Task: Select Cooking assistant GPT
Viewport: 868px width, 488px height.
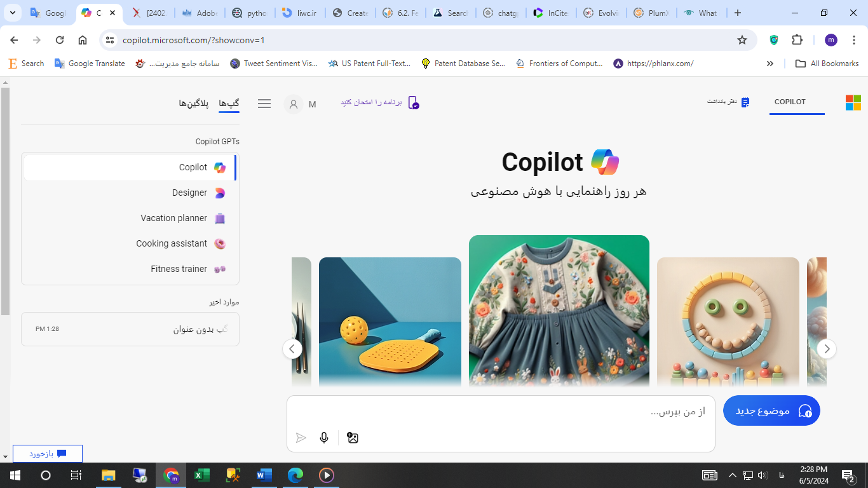Action: [x=130, y=244]
